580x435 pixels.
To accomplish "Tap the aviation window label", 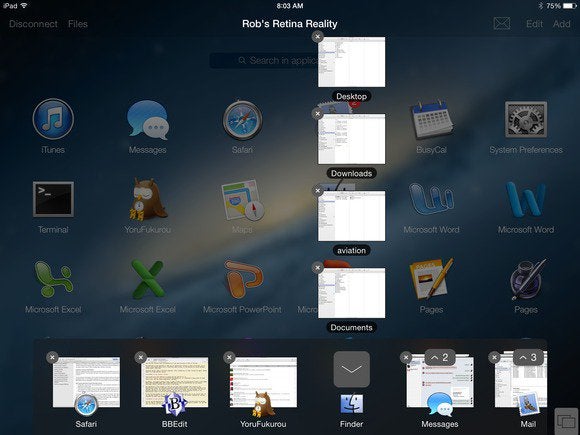I will pyautogui.click(x=351, y=250).
